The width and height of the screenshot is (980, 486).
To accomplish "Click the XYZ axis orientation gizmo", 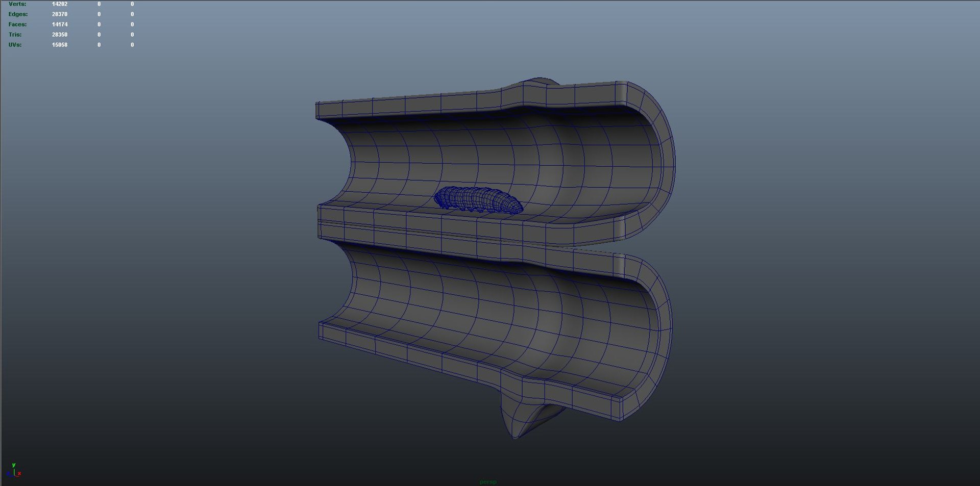I will (x=14, y=470).
